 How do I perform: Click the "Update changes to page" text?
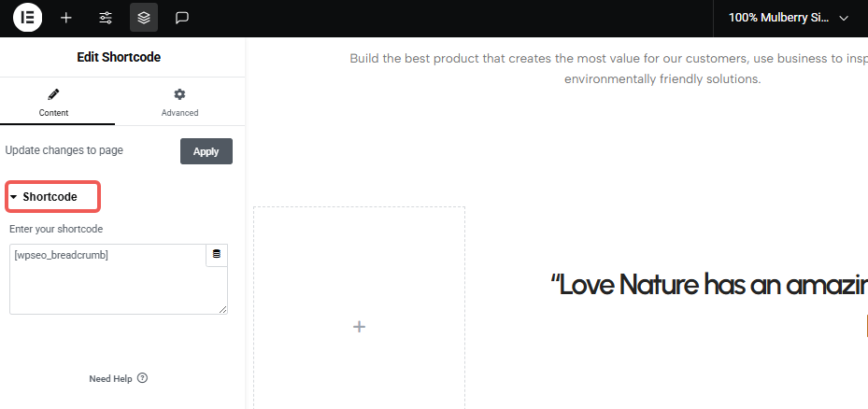pyautogui.click(x=64, y=150)
